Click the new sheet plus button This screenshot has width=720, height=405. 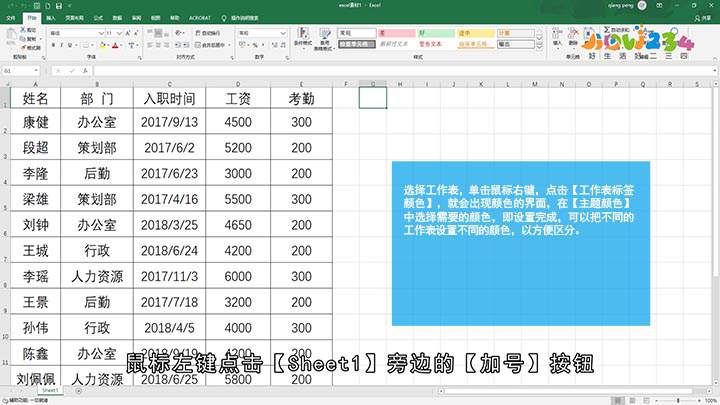[79, 391]
